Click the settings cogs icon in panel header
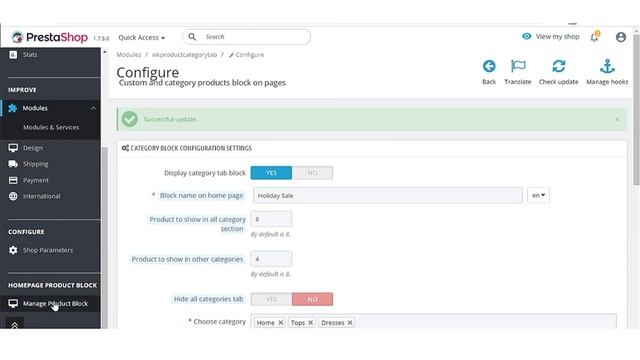The height and width of the screenshot is (360, 640). (x=125, y=148)
